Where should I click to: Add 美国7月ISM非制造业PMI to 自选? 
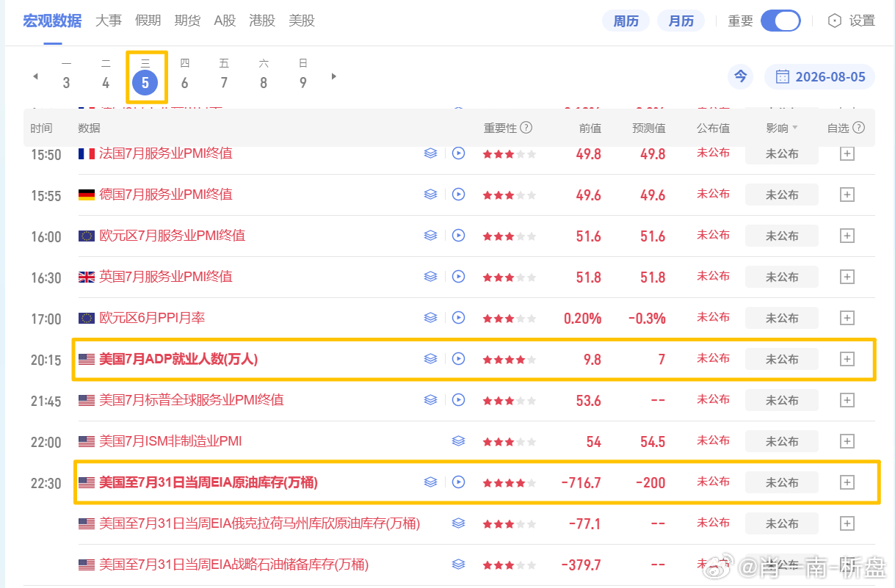point(847,441)
